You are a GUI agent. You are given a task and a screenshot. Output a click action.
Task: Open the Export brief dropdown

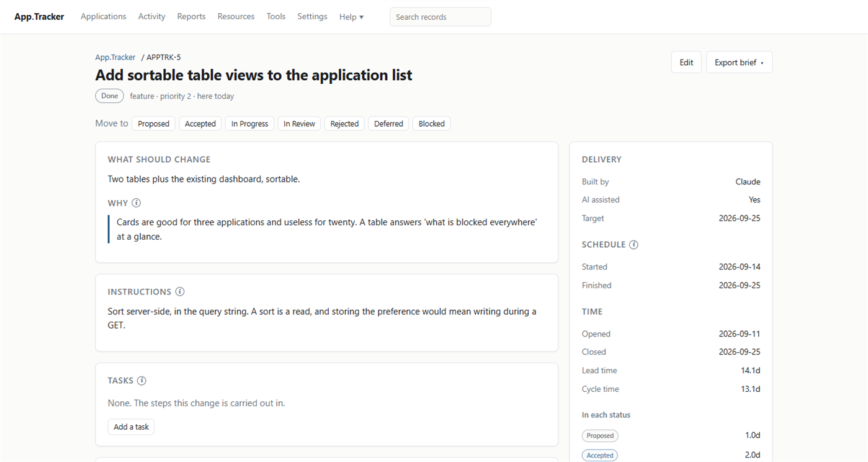point(739,62)
